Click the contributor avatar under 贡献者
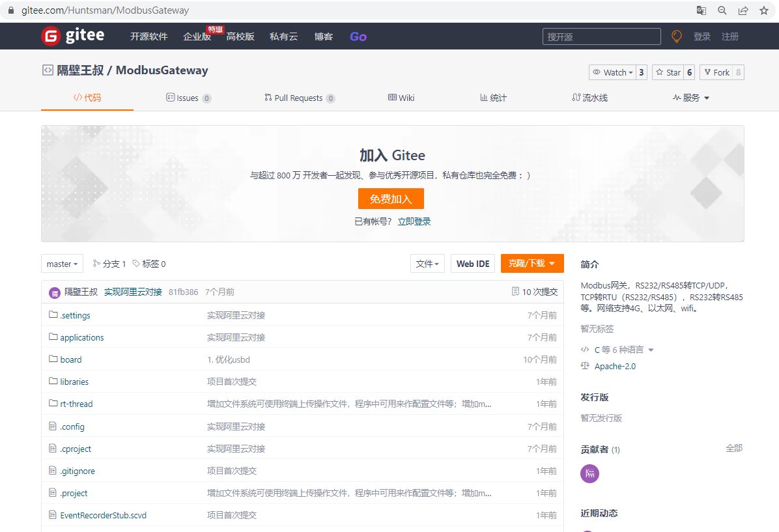Viewport: 779px width, 532px height. coord(589,473)
